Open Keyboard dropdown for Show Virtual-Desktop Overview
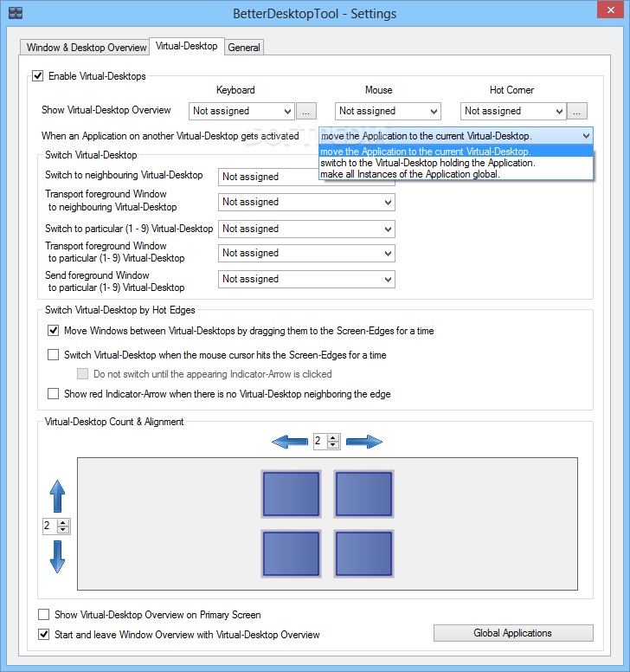Viewport: 630px width, 672px height. coord(241,111)
